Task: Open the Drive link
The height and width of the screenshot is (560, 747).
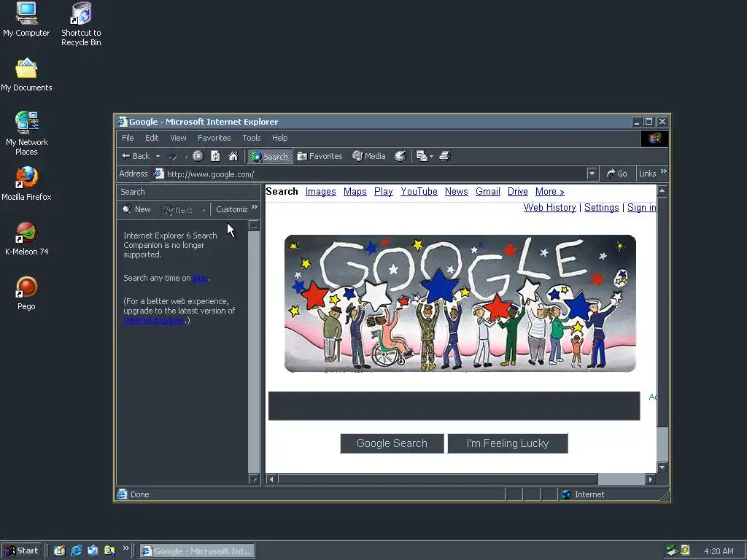Action: (517, 192)
